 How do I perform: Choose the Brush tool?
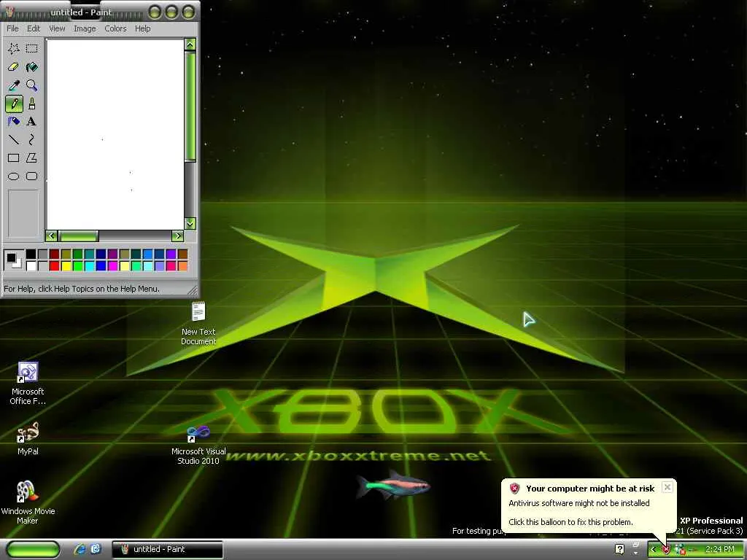tap(32, 104)
